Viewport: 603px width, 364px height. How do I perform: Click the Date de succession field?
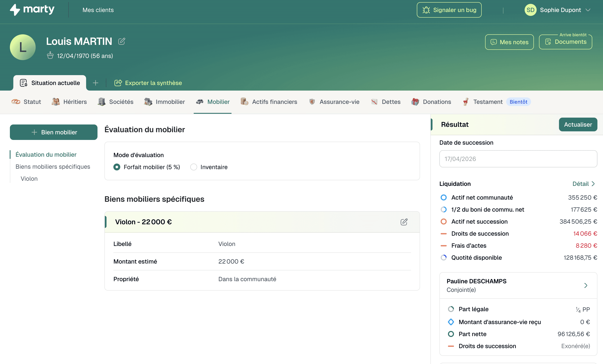pos(518,159)
